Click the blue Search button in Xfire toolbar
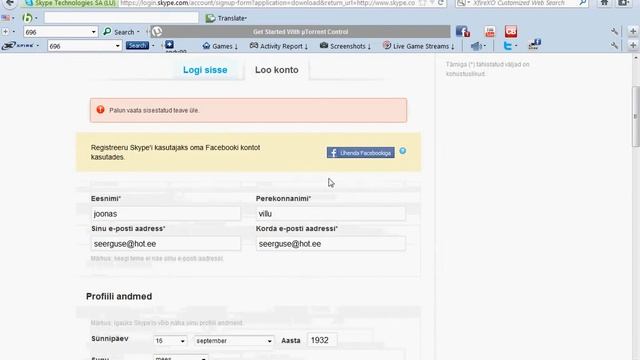The image size is (640, 360). click(x=137, y=45)
